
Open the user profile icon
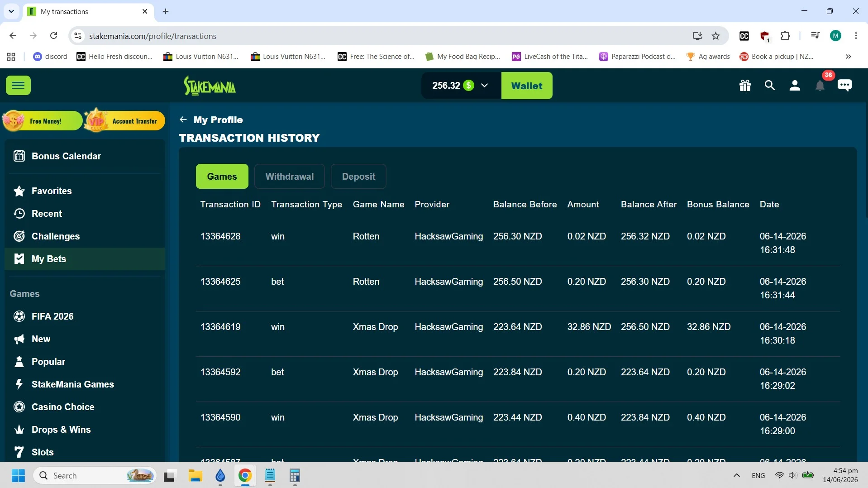click(x=795, y=85)
